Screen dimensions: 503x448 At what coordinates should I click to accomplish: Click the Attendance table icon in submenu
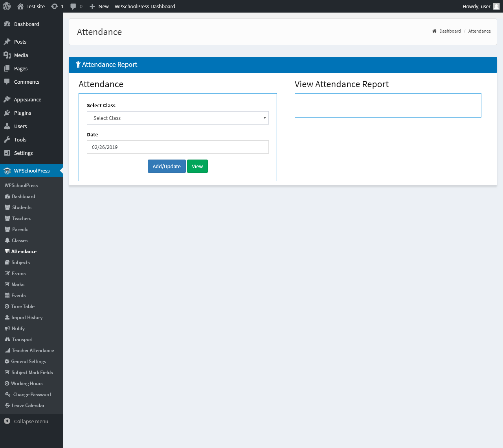(x=7, y=252)
